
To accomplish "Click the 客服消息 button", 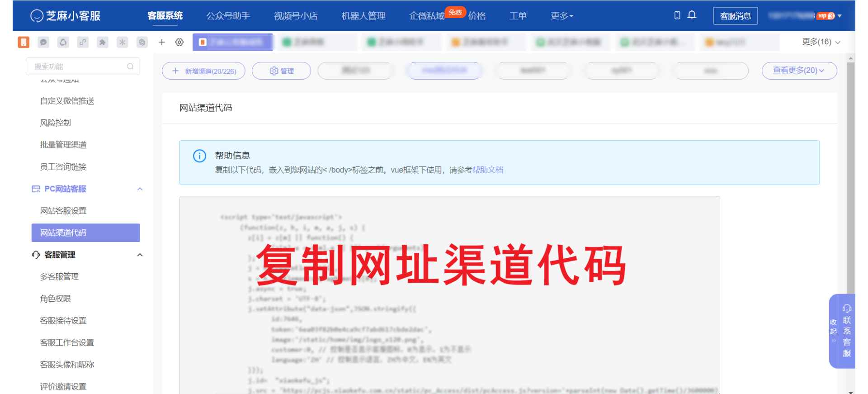I will pos(736,16).
